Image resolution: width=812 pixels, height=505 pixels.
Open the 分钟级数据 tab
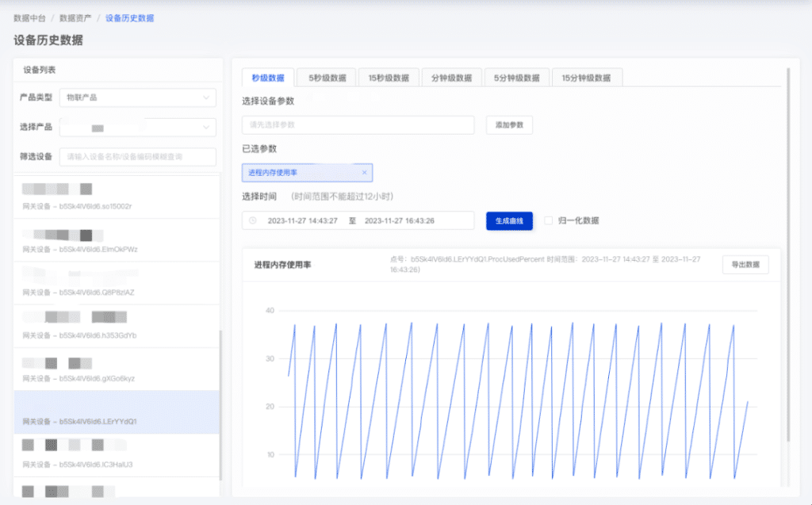click(451, 76)
